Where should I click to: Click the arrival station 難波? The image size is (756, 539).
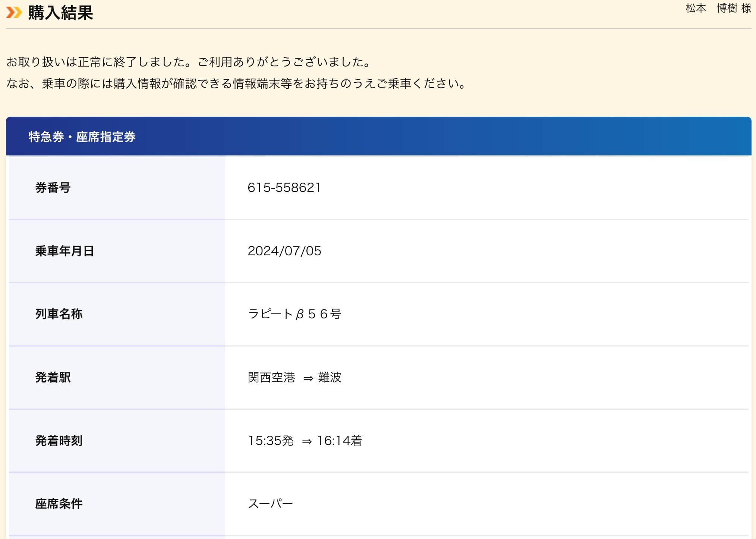point(330,377)
